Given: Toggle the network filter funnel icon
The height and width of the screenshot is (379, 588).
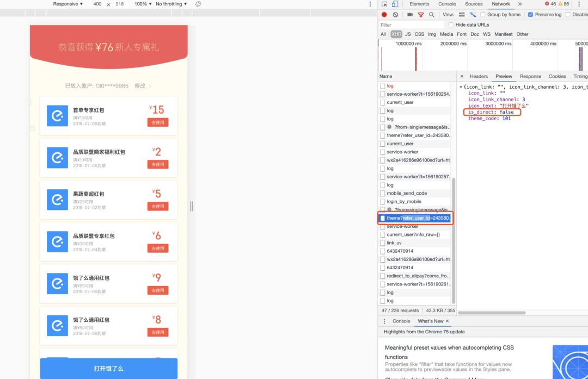Looking at the screenshot, I should point(421,15).
